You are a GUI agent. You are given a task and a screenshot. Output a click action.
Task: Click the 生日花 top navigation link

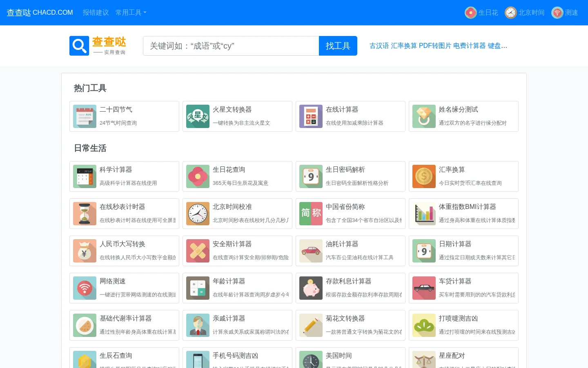tap(481, 13)
